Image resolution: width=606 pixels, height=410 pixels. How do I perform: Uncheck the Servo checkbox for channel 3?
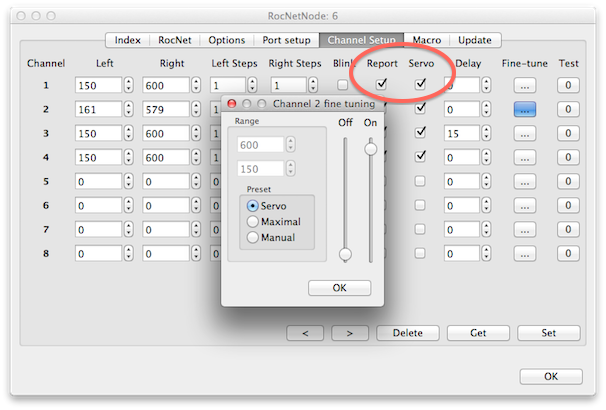tap(420, 132)
